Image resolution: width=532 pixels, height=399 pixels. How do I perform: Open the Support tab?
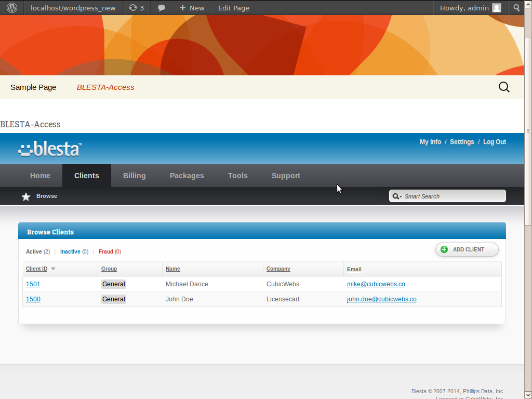click(x=286, y=176)
